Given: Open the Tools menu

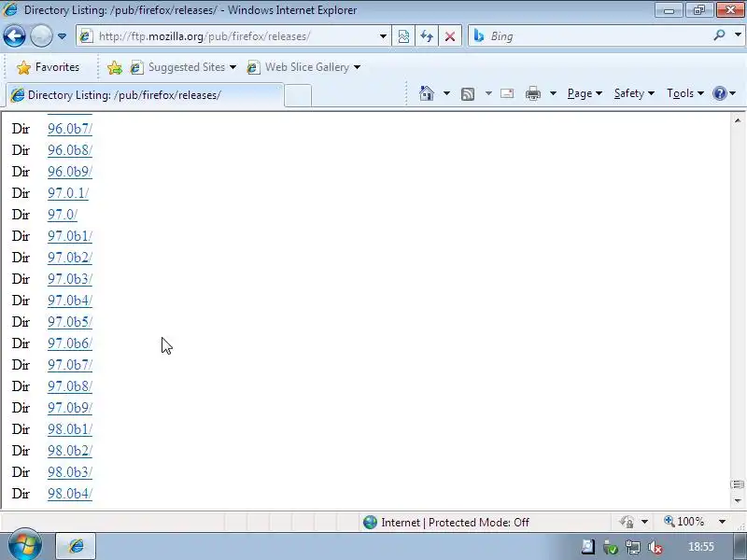Looking at the screenshot, I should [685, 93].
